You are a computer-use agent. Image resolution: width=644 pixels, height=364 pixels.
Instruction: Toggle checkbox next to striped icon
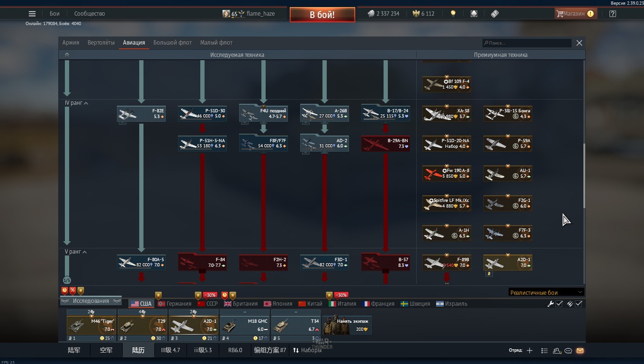point(579,304)
